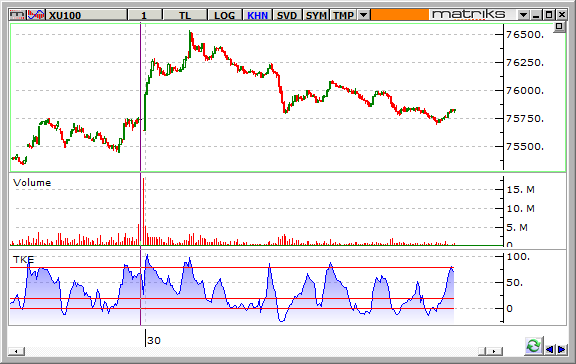Toggle the SVD option

(x=287, y=15)
